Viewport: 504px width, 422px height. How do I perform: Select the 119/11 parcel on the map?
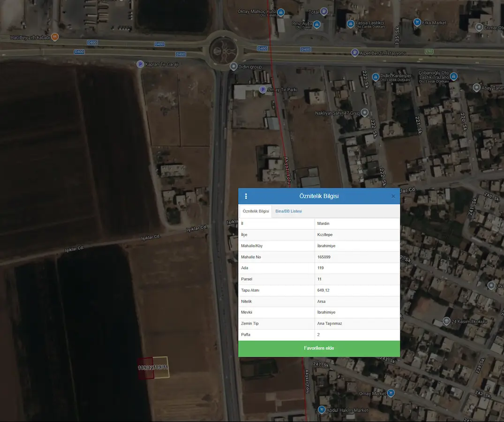pos(161,367)
